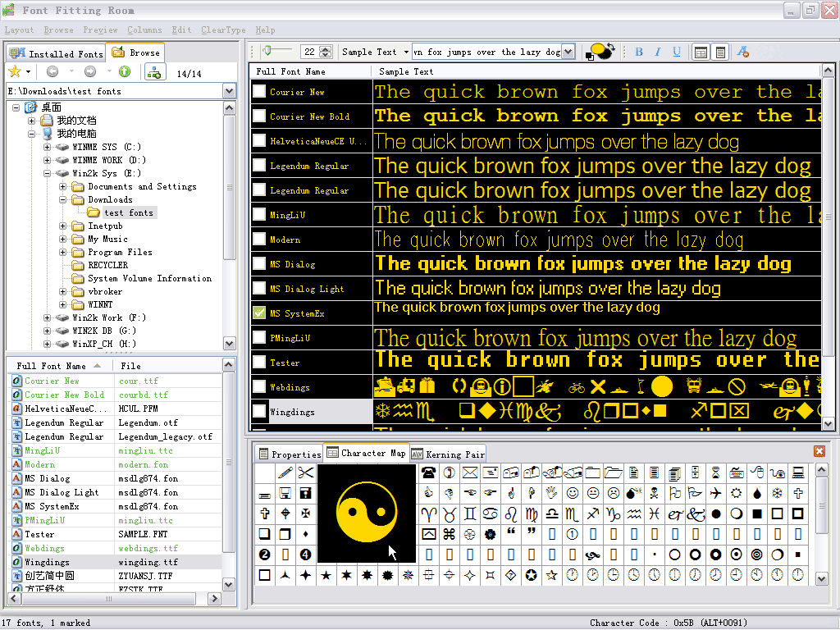Toggle Bold formatting button
This screenshot has height=630, width=840.
pos(639,52)
